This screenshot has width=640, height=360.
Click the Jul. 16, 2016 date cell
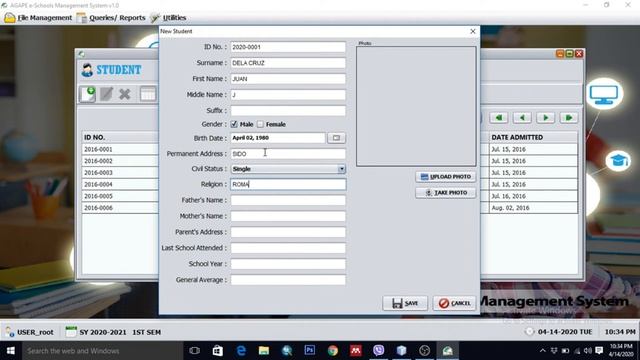coord(533,196)
